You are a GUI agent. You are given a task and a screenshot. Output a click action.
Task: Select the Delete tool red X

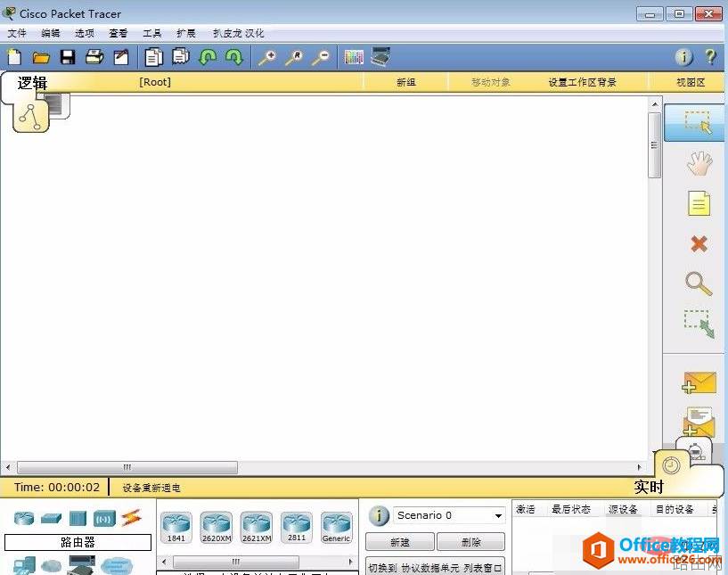[699, 243]
